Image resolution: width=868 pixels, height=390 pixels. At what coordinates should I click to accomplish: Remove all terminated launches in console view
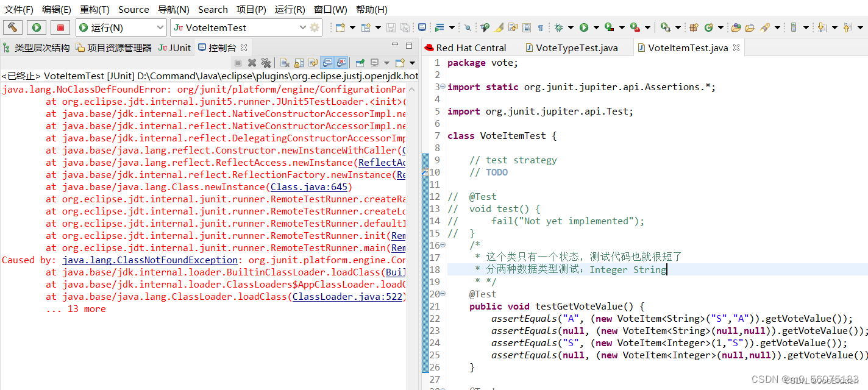(266, 62)
